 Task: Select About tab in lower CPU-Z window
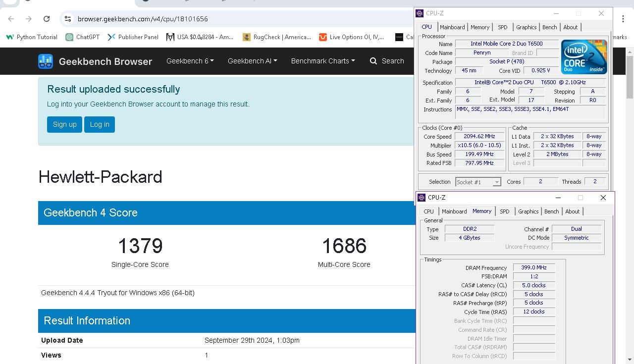[x=573, y=211]
